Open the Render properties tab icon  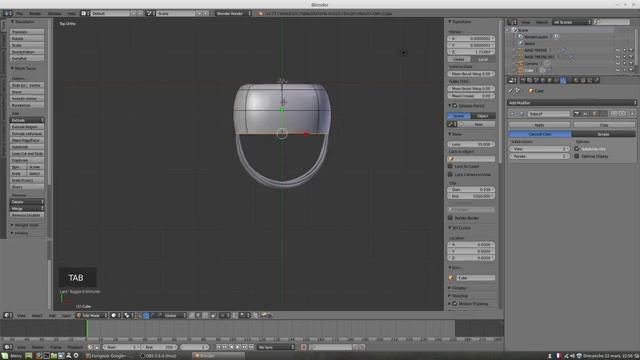[x=522, y=80]
